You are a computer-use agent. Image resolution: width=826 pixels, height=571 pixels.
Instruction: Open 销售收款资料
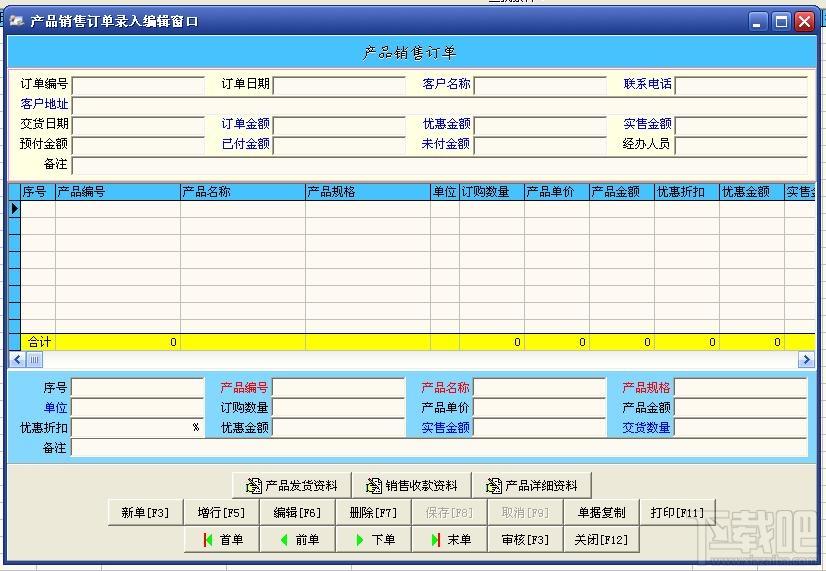411,485
